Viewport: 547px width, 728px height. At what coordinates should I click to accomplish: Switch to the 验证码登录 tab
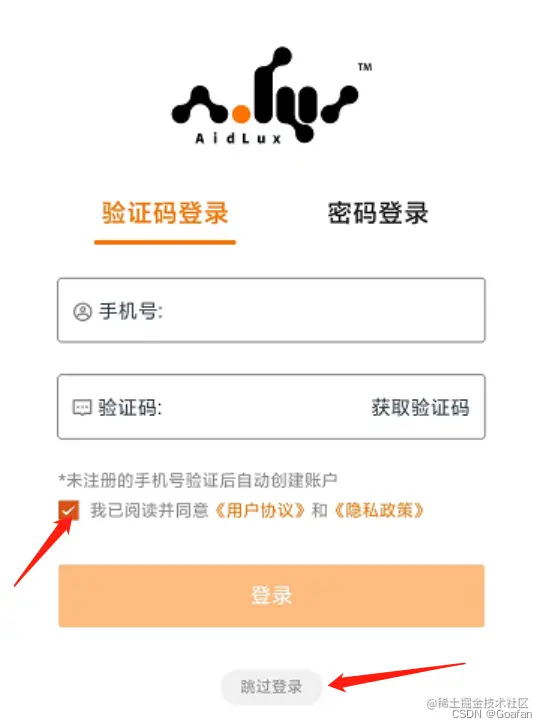coord(165,214)
